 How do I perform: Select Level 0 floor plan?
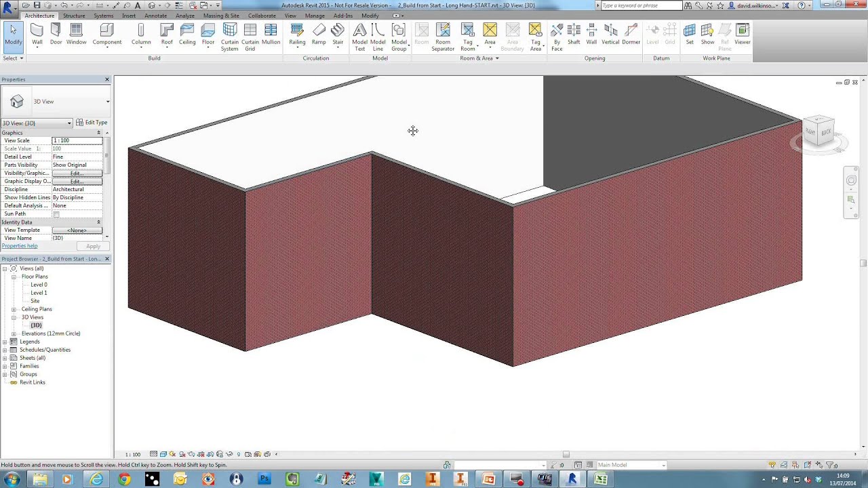click(x=39, y=285)
